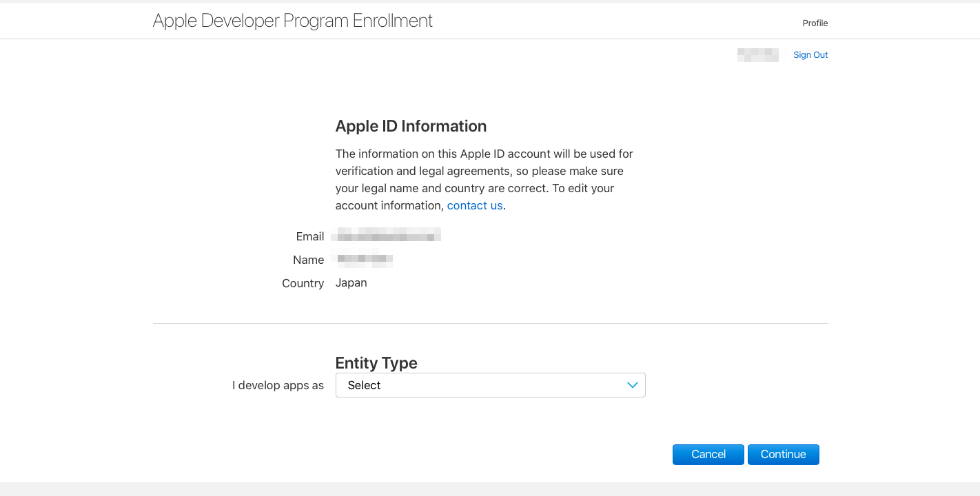Click the Continue button
Viewport: 980px width, 496px height.
point(783,455)
